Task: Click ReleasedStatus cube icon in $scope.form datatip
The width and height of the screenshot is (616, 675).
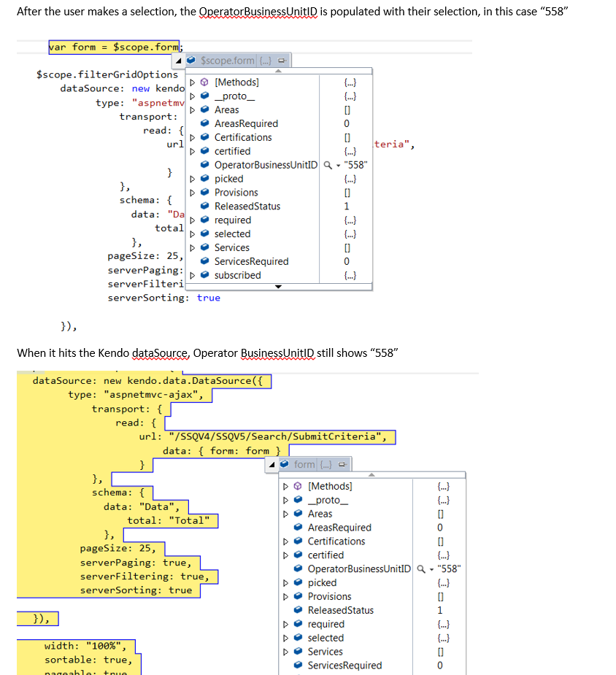Action: [x=205, y=207]
